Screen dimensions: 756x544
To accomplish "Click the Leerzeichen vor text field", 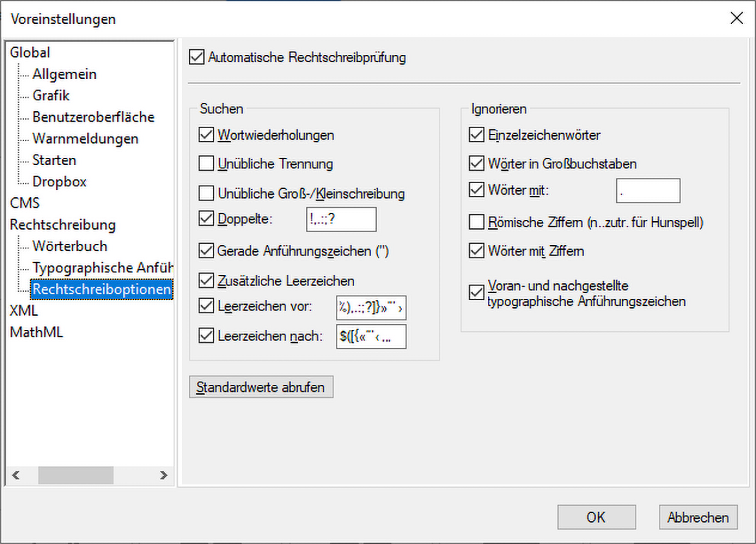I will point(371,308).
